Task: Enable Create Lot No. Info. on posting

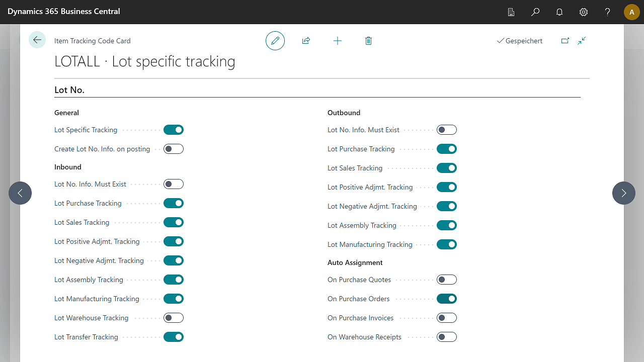Action: 174,149
